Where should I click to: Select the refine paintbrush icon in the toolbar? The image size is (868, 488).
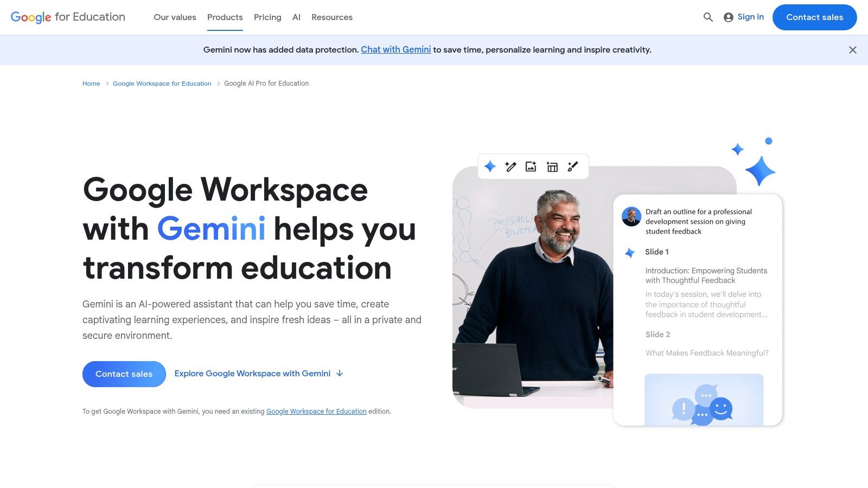pyautogui.click(x=573, y=166)
